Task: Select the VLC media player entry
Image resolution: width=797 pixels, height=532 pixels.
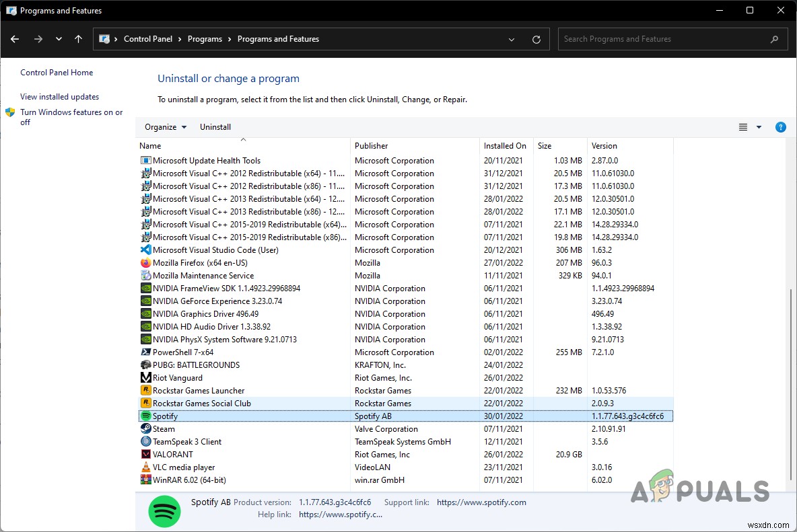Action: click(x=184, y=467)
